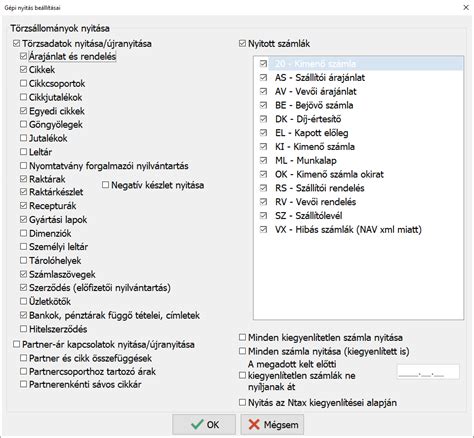Enable Minden kiegyenlítetlen számla nyitása
This screenshot has width=474, height=438.
(x=242, y=337)
